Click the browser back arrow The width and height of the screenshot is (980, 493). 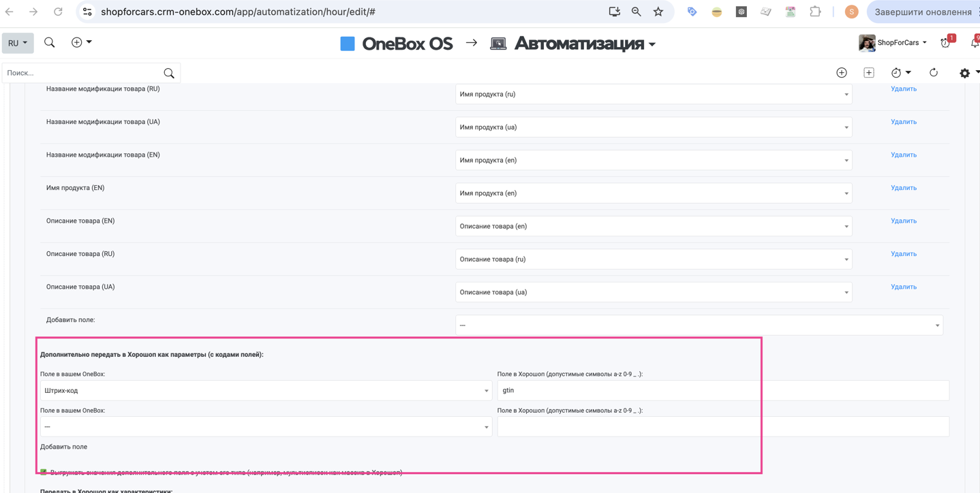pyautogui.click(x=10, y=12)
